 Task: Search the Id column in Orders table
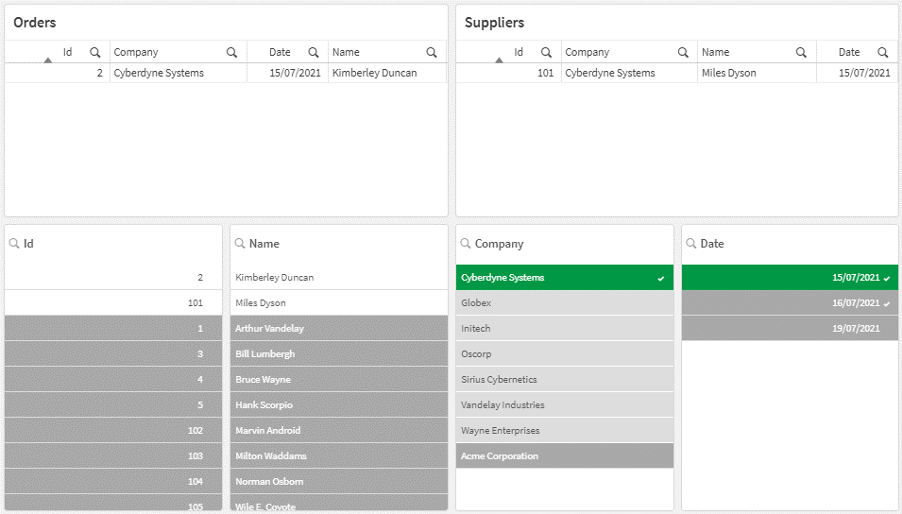tap(95, 52)
